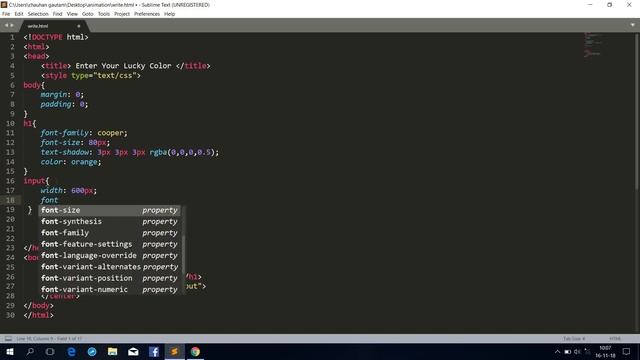Open the taskbar clock and date
The image size is (640, 360).
click(x=605, y=351)
